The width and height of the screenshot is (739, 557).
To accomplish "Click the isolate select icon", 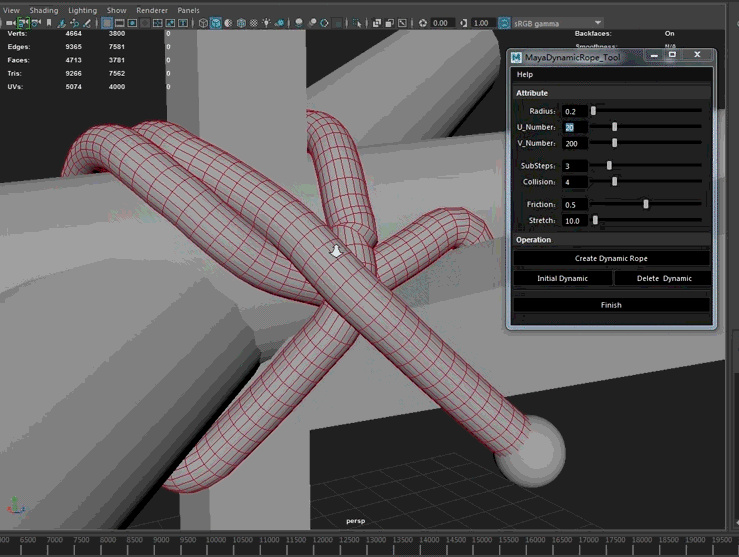I will pyautogui.click(x=357, y=23).
